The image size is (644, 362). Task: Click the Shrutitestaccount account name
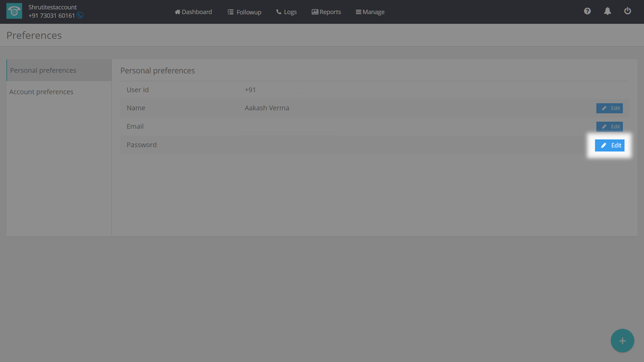[53, 7]
